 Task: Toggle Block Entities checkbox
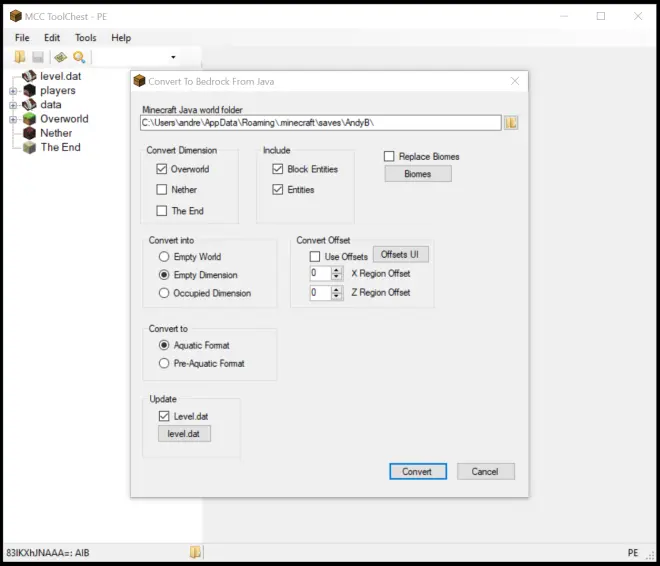pyautogui.click(x=277, y=169)
